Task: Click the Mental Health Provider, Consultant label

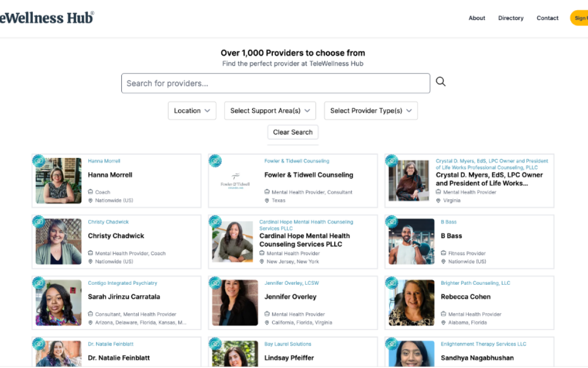Action: point(312,192)
